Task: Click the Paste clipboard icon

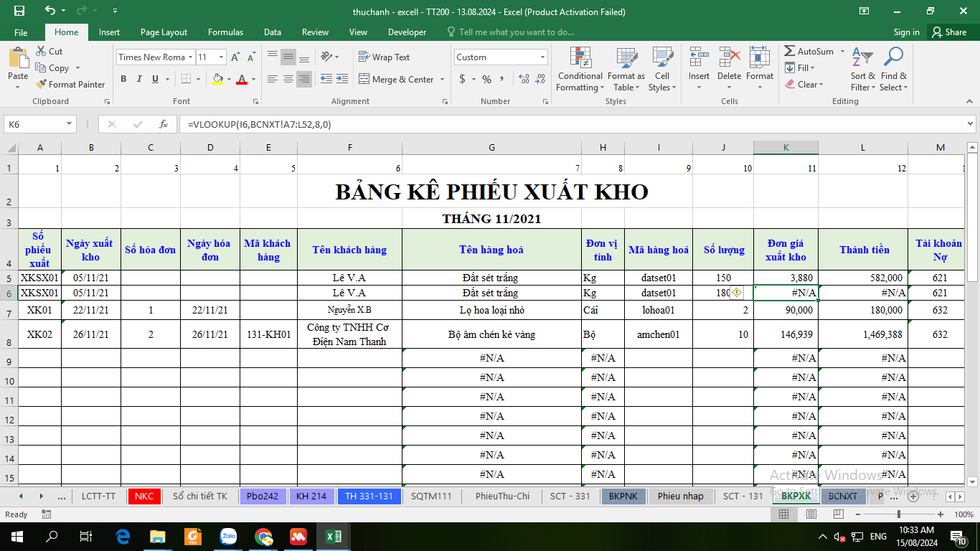Action: pyautogui.click(x=18, y=59)
